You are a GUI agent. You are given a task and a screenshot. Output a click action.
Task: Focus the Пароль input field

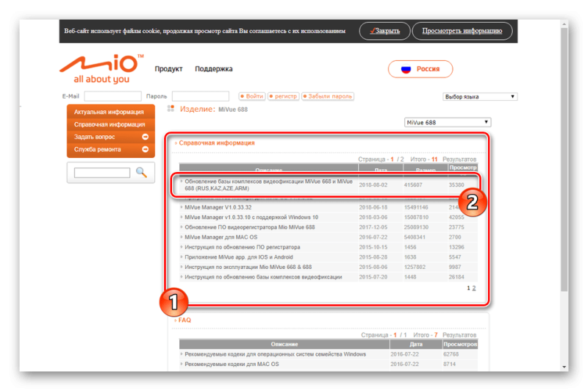(x=200, y=96)
